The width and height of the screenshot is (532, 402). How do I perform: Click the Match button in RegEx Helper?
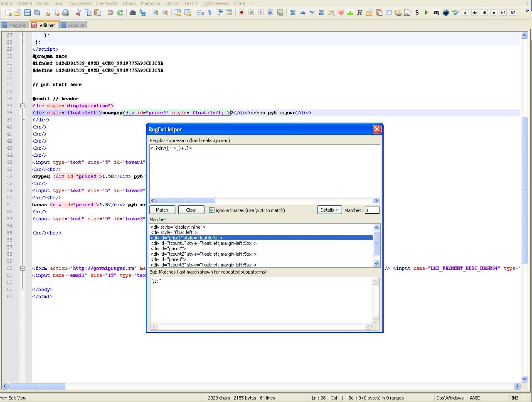(x=162, y=210)
